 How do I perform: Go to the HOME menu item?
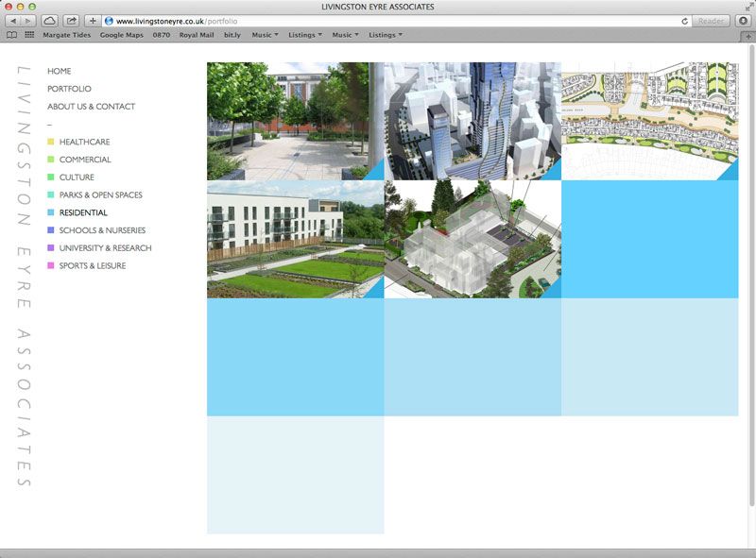pos(59,71)
